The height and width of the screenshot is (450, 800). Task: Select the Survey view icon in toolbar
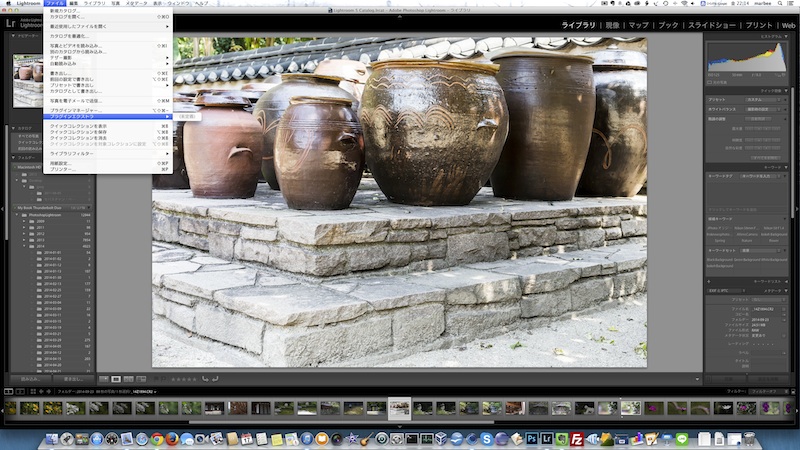click(141, 379)
